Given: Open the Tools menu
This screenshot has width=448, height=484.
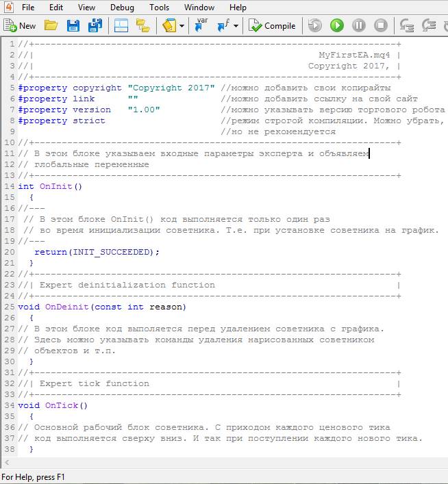Looking at the screenshot, I should (x=159, y=8).
